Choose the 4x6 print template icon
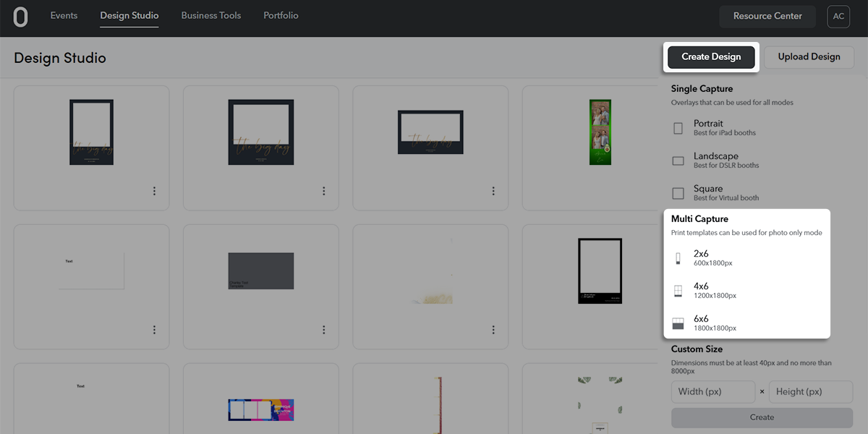Image resolution: width=868 pixels, height=434 pixels. [678, 291]
